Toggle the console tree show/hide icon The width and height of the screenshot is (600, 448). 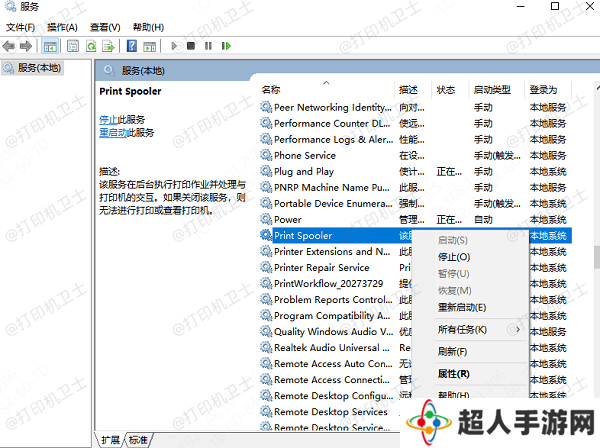(50, 46)
